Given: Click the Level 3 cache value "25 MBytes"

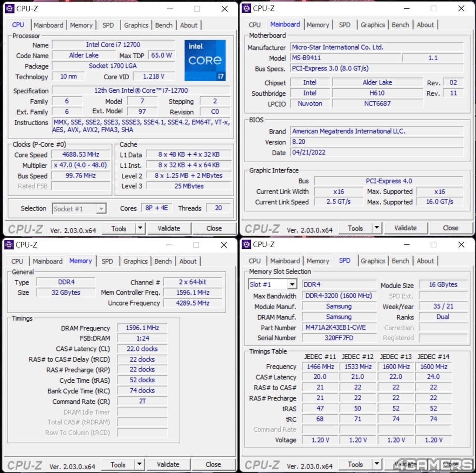Looking at the screenshot, I should pyautogui.click(x=189, y=186).
